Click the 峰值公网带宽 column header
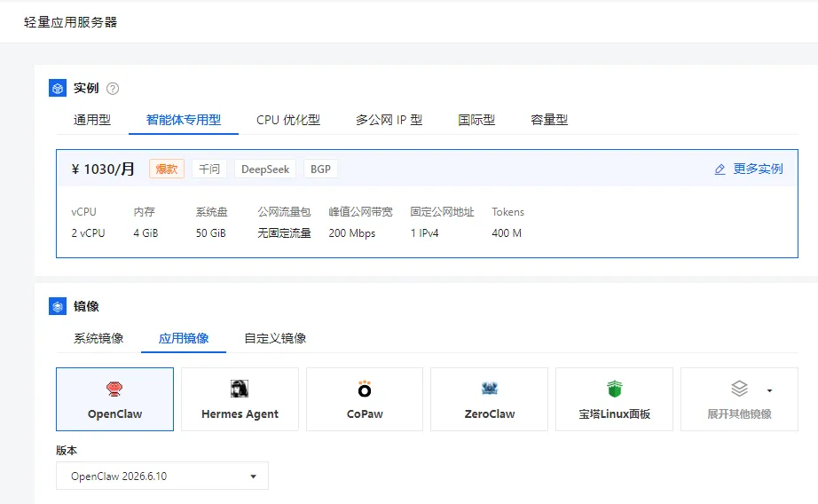 click(x=360, y=212)
